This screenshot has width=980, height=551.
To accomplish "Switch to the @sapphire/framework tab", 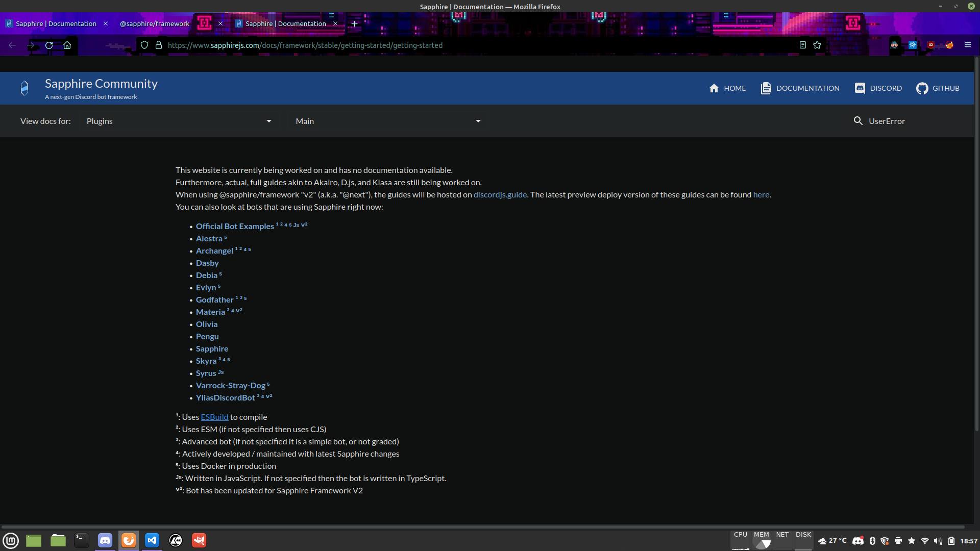I will pos(155,24).
